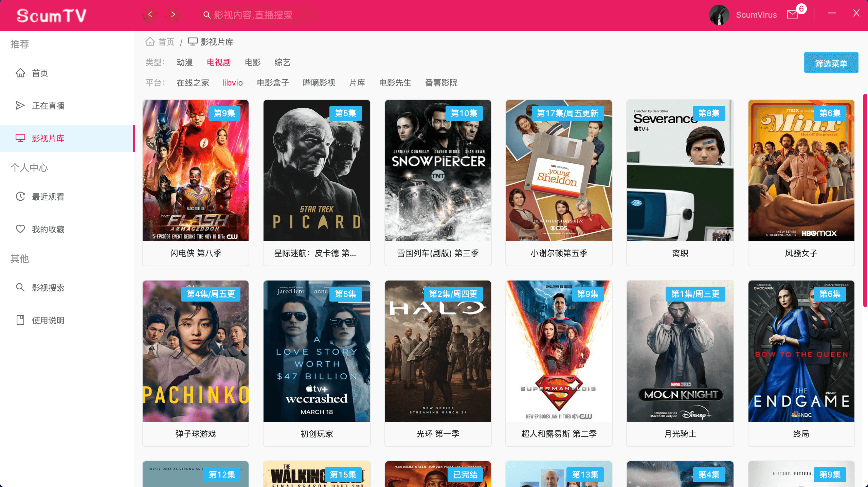The image size is (868, 487).
Task: Click the back navigation arrow
Action: 150,15
